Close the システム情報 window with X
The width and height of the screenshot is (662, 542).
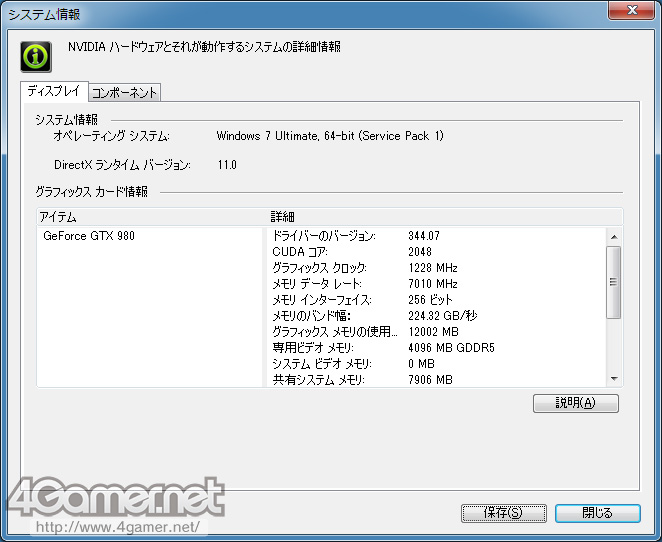coord(631,10)
